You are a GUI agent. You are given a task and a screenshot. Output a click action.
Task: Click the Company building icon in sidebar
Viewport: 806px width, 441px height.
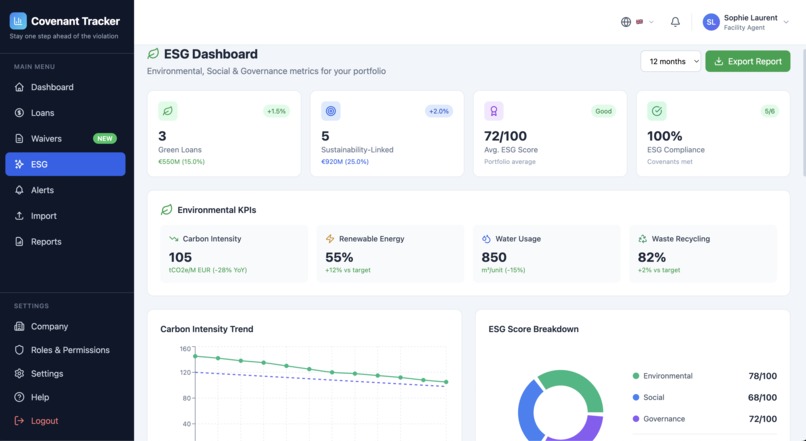pyautogui.click(x=19, y=326)
